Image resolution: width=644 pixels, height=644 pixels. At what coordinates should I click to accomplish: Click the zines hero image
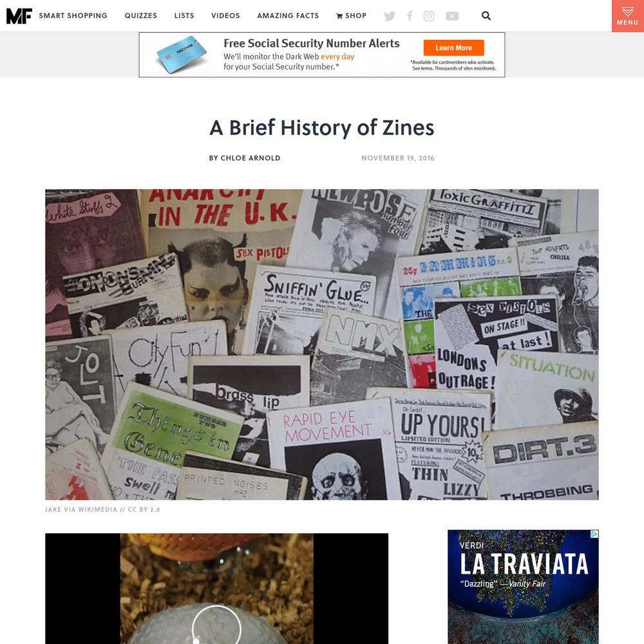click(322, 344)
